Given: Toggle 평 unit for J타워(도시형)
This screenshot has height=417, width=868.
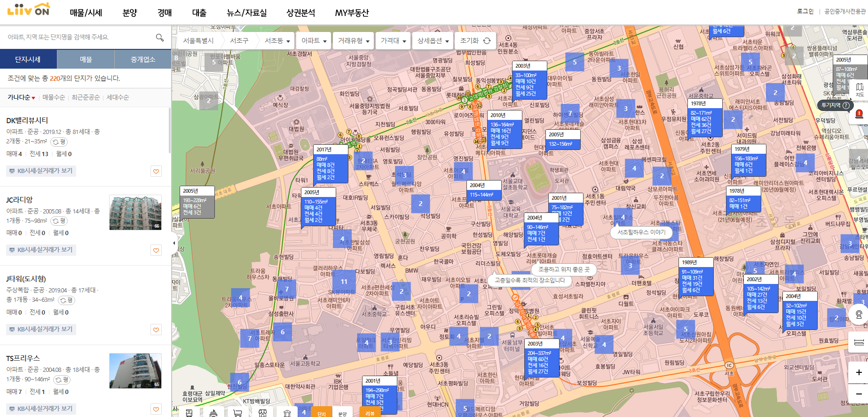Looking at the screenshot, I should point(66,299).
